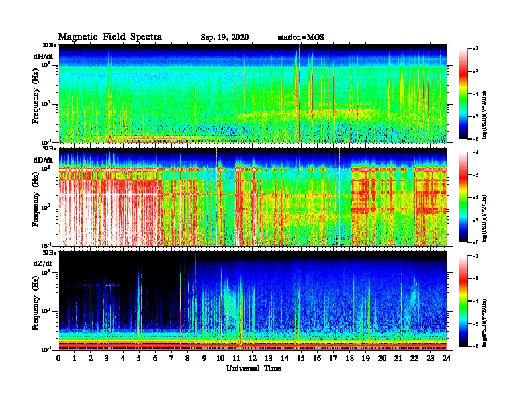Click hour tick label "9" on the time axis
The height and width of the screenshot is (411, 532).
[204, 359]
